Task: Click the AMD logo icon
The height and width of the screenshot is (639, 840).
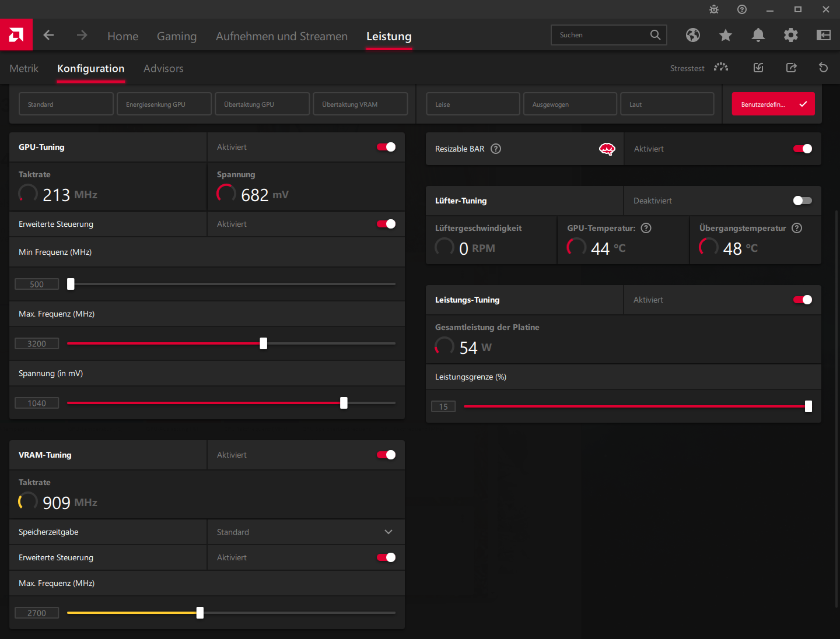Action: pos(16,35)
